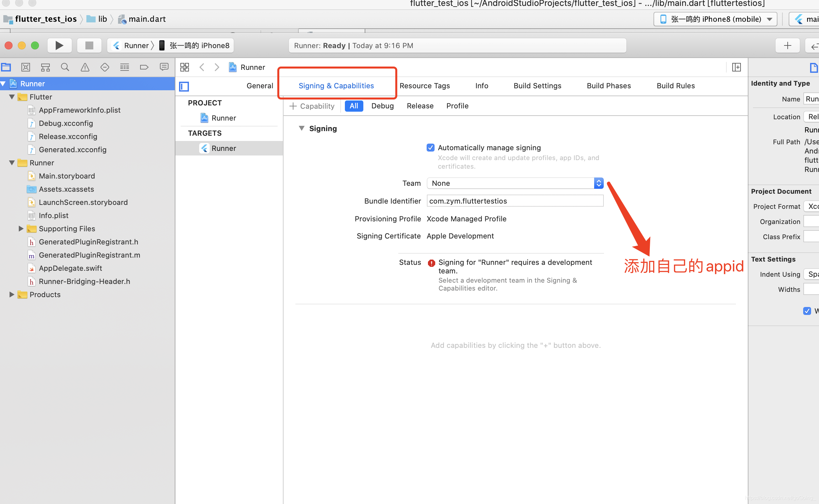Open the Find navigator magnifier icon
The height and width of the screenshot is (504, 819).
(65, 67)
